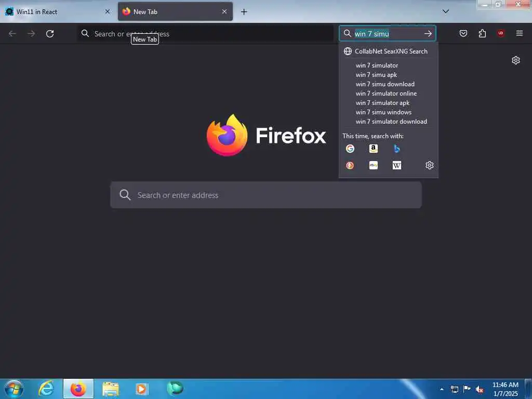
Task: Open Action Center flag icon
Action: tap(467, 389)
